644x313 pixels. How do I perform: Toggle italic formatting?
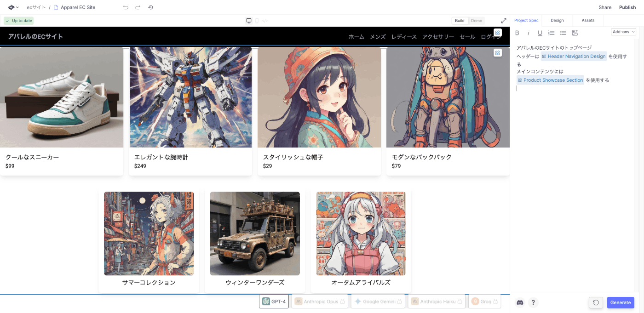point(529,33)
